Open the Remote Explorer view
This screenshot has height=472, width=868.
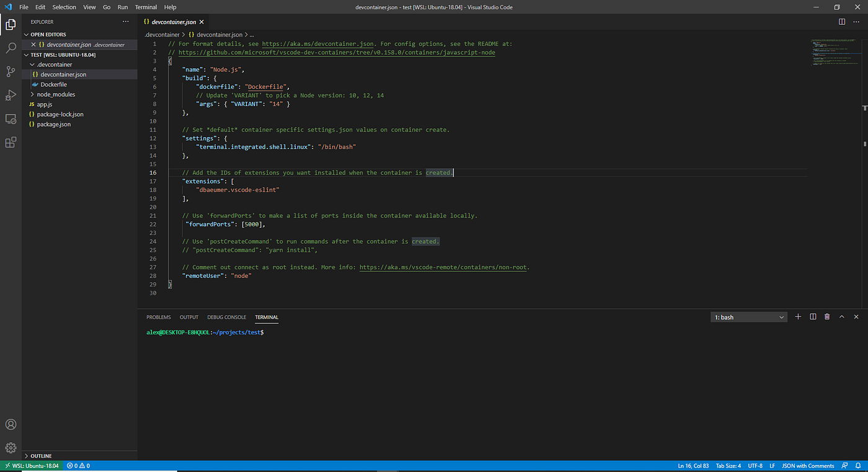click(x=11, y=118)
